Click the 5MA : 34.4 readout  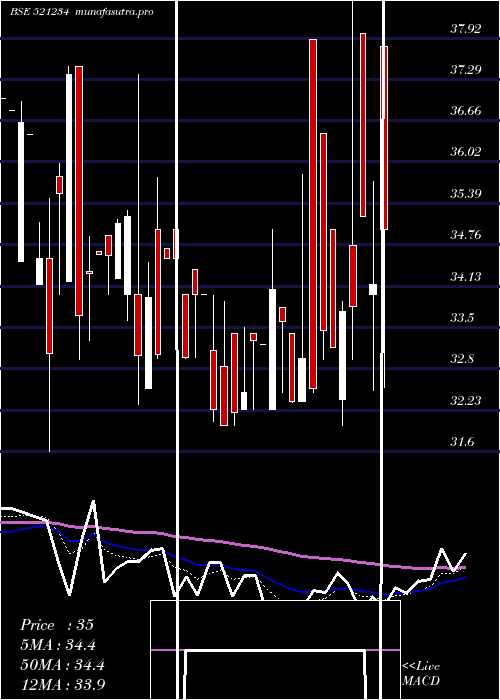coord(58,645)
